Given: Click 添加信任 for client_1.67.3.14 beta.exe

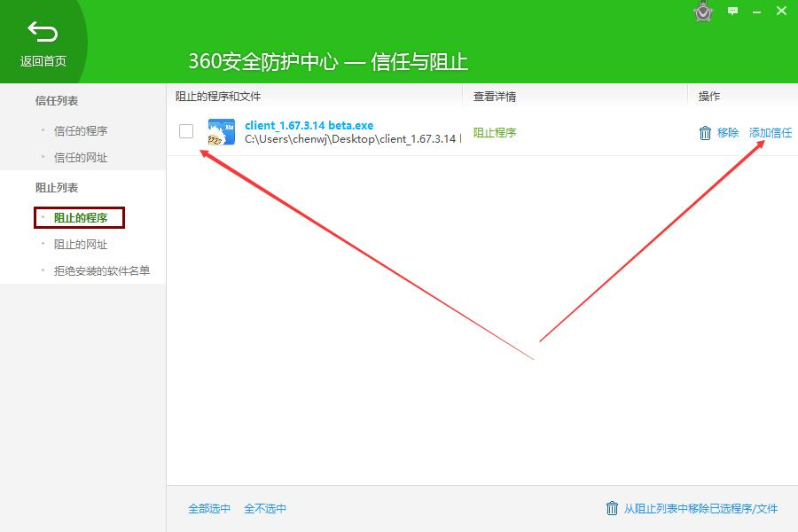Looking at the screenshot, I should point(771,133).
